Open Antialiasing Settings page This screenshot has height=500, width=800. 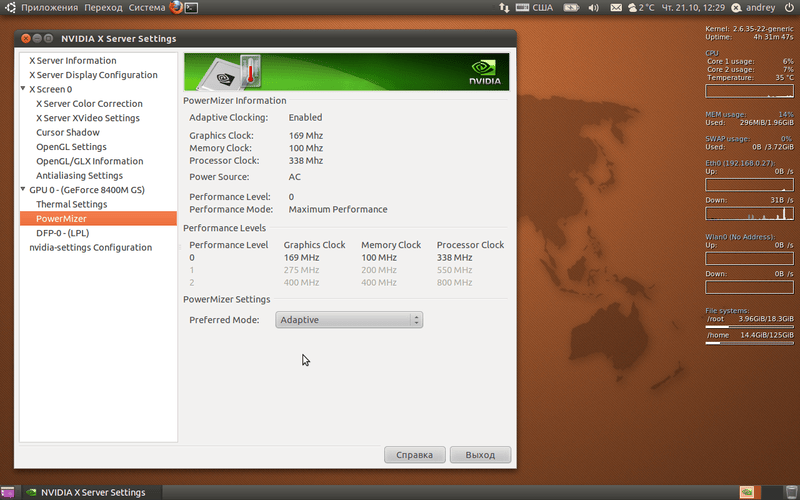(79, 176)
